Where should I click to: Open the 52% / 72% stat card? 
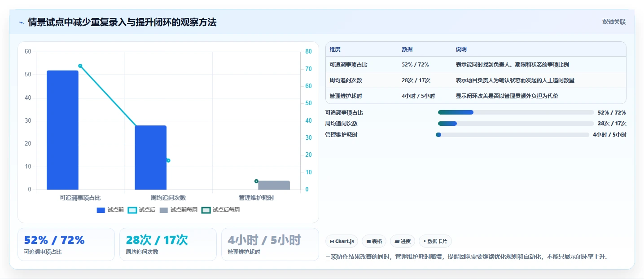(66, 244)
